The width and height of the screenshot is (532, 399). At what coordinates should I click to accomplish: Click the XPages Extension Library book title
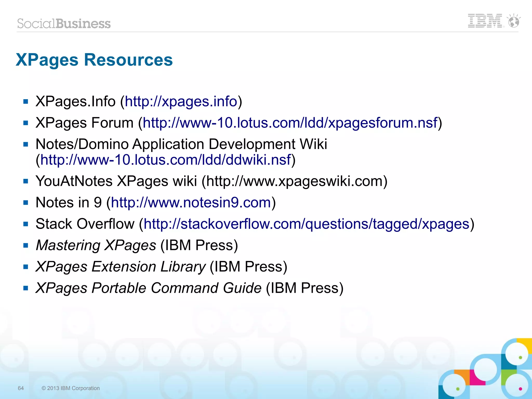pos(121,267)
